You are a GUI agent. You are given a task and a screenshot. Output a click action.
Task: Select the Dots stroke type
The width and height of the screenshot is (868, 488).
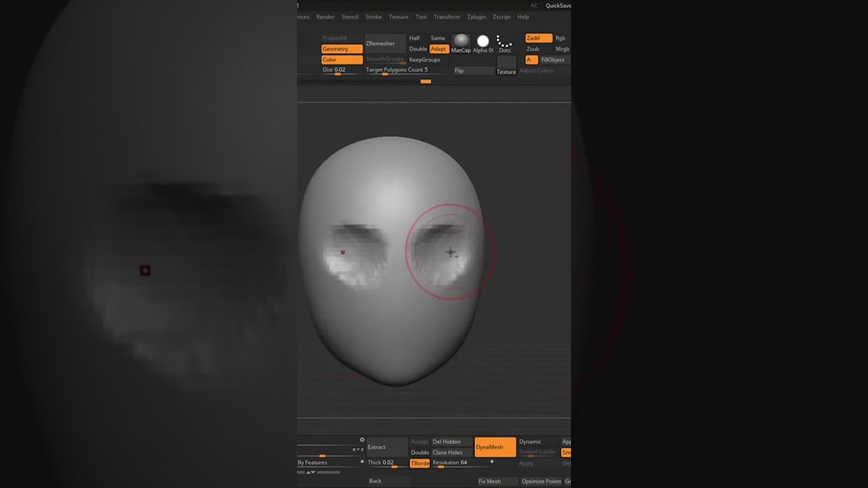pyautogui.click(x=504, y=43)
